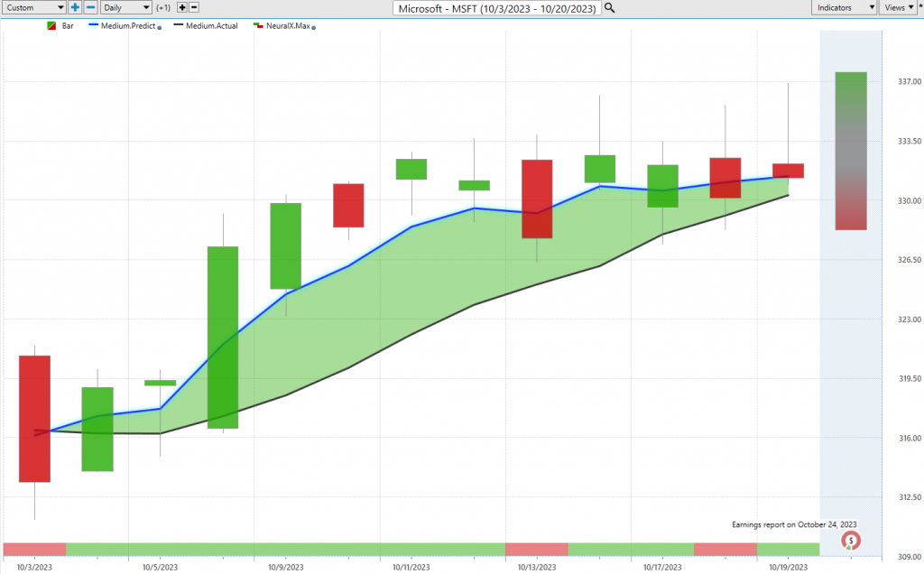The image size is (924, 574).
Task: Click the green candlestick above 10/11/2023
Action: click(411, 169)
